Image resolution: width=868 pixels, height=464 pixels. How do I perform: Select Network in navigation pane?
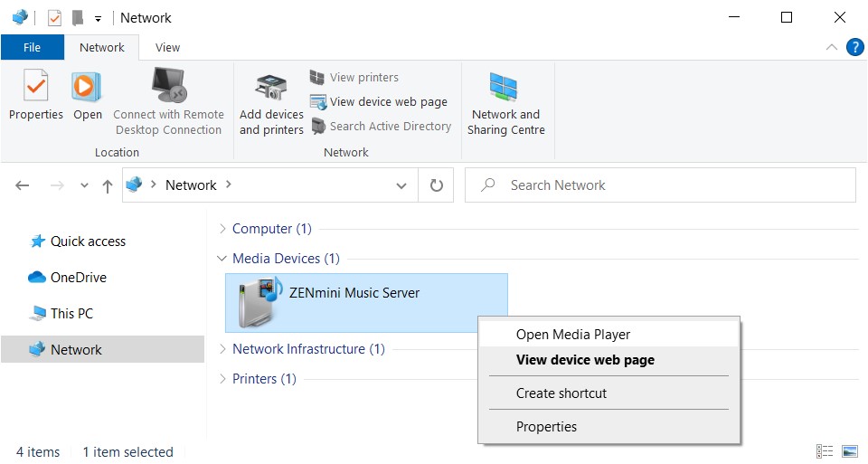pos(102,349)
